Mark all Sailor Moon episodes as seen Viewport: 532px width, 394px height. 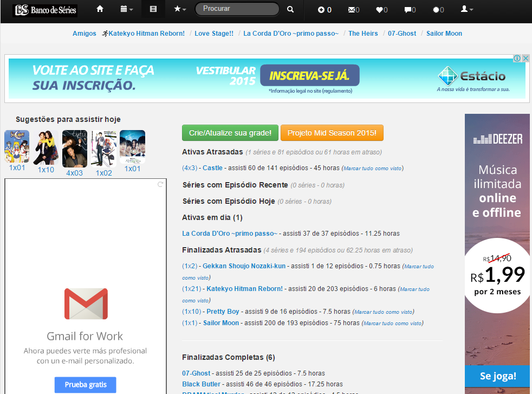393,324
